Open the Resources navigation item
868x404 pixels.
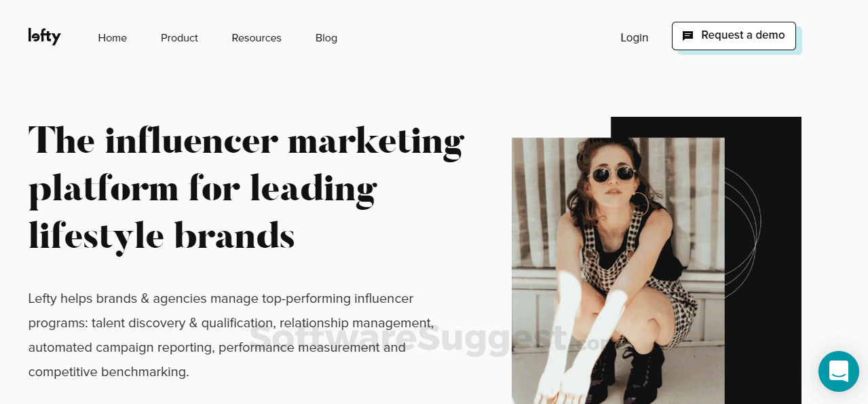click(257, 38)
